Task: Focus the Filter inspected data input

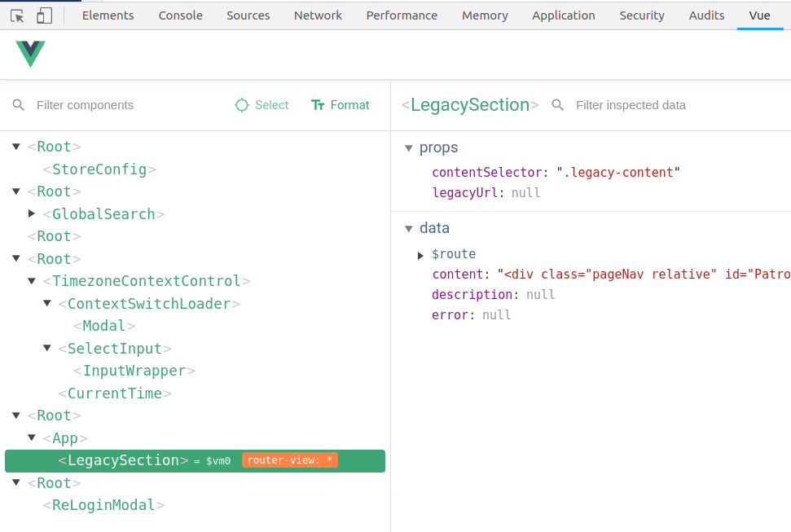Action: pyautogui.click(x=631, y=105)
